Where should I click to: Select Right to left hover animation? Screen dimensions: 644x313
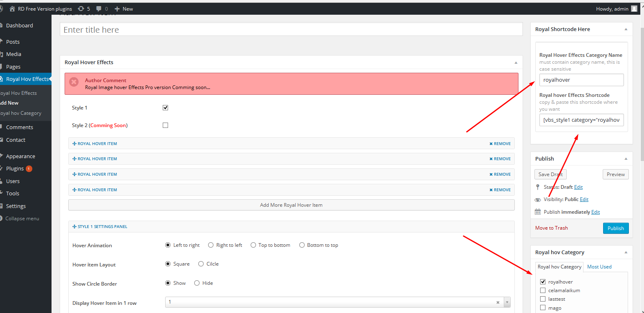(211, 245)
